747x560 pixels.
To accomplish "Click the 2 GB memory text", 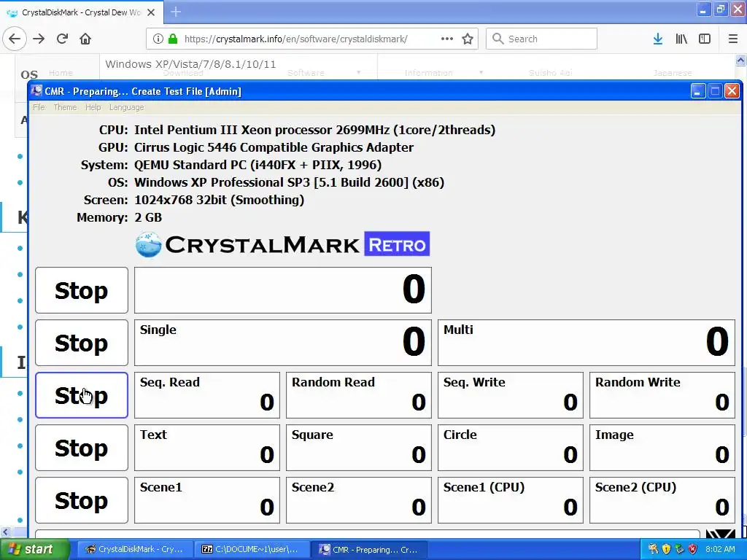I will pos(148,217).
